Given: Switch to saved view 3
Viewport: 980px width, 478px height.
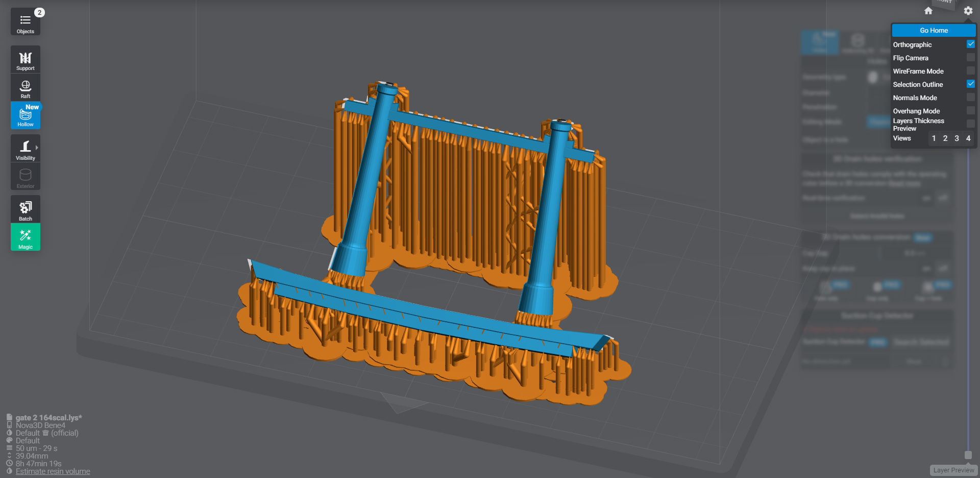Looking at the screenshot, I should [957, 138].
